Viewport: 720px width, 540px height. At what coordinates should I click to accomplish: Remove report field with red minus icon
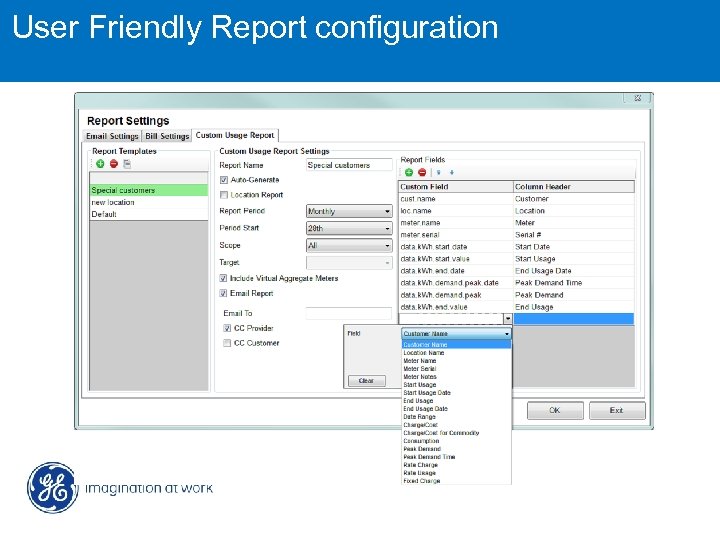[422, 172]
